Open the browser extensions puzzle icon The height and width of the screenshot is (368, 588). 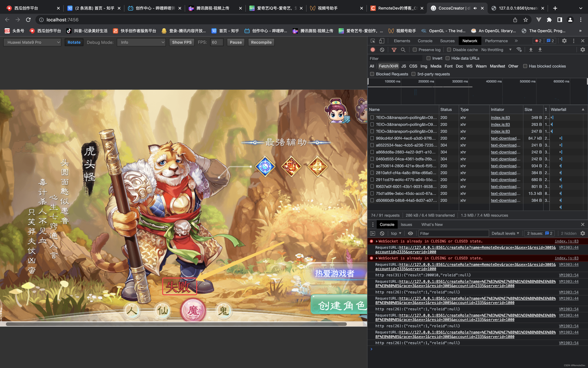click(549, 20)
